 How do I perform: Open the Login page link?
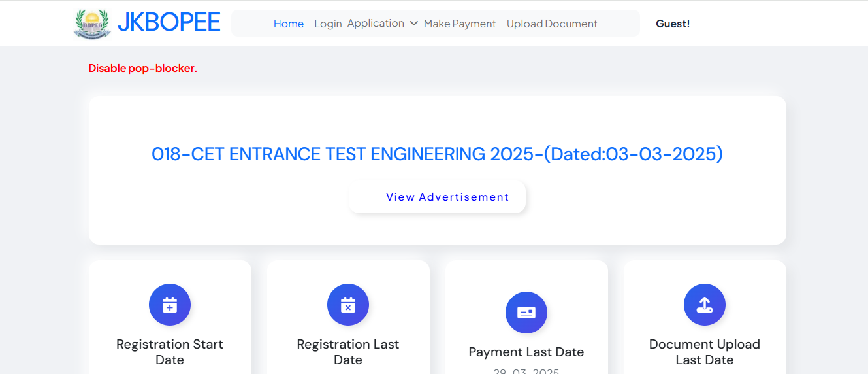click(328, 24)
